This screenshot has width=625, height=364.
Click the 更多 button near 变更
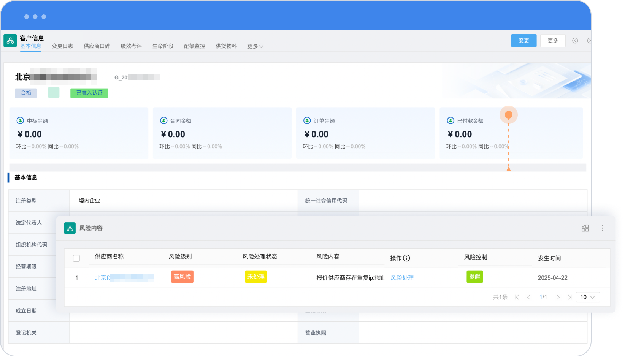pyautogui.click(x=553, y=41)
